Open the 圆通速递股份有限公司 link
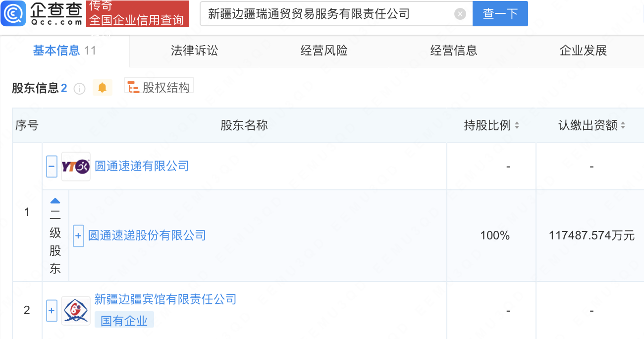 coord(147,235)
